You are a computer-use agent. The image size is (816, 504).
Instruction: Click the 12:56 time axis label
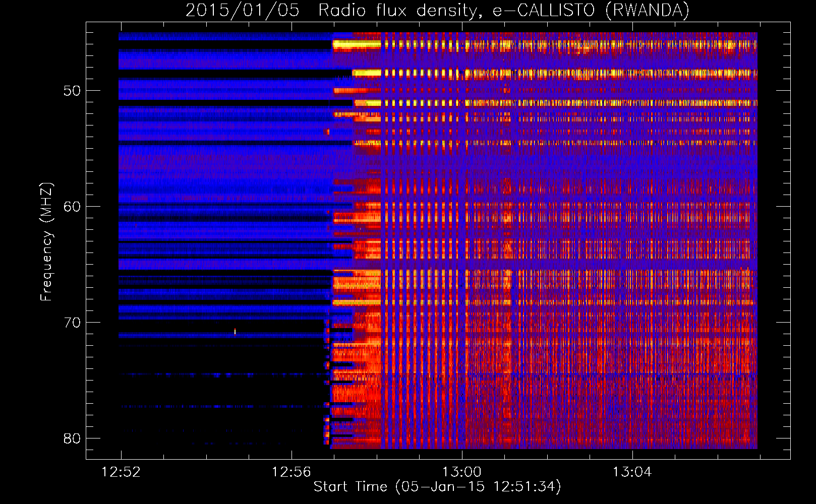(x=291, y=472)
